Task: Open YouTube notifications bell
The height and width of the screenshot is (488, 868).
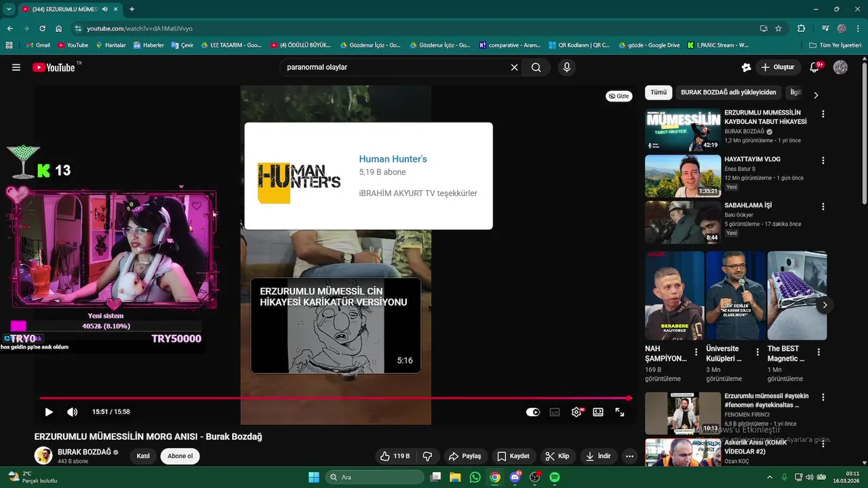Action: (816, 67)
